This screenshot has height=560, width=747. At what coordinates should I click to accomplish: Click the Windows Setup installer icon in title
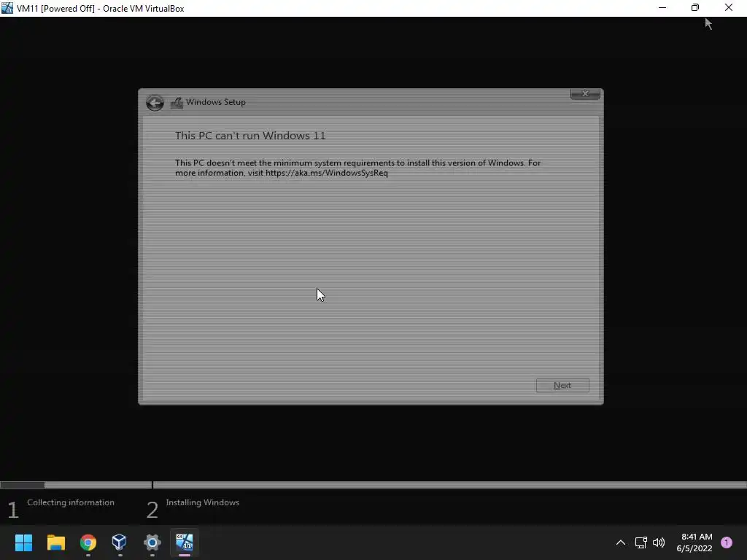click(x=177, y=103)
